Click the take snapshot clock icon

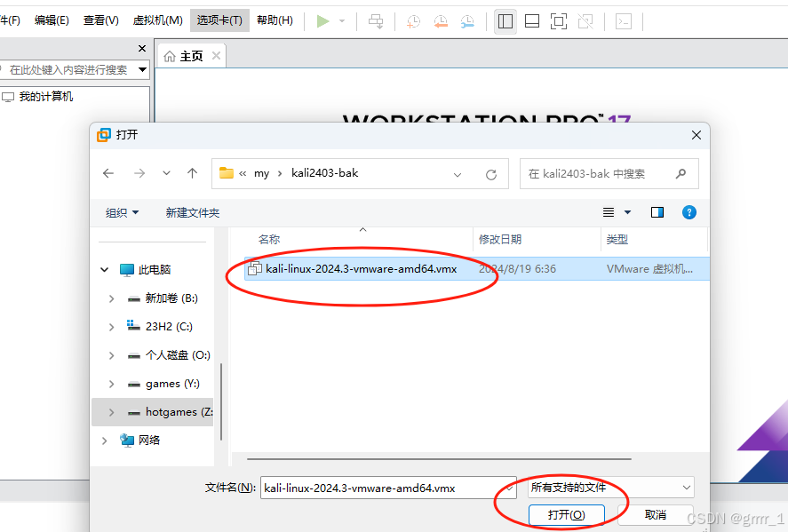[x=413, y=21]
